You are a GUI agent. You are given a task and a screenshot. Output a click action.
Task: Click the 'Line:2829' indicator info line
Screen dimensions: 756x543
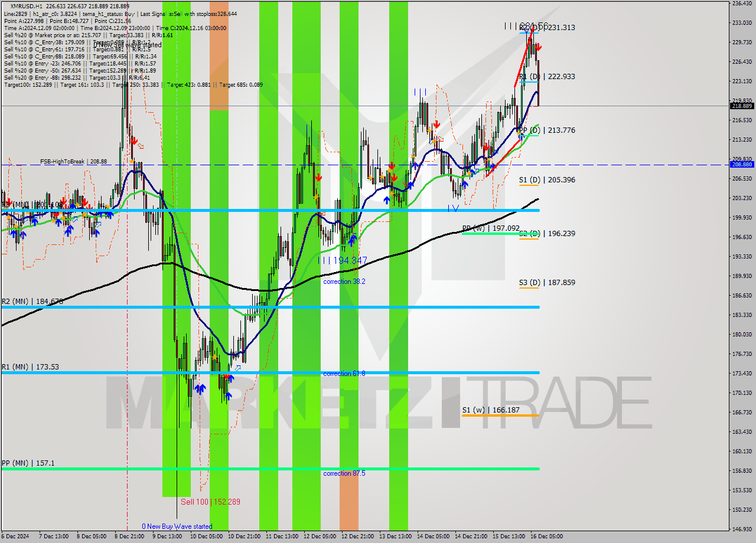(x=120, y=13)
